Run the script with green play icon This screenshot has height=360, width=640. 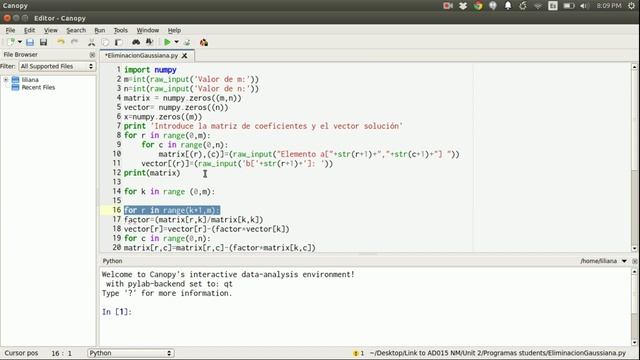coord(167,42)
